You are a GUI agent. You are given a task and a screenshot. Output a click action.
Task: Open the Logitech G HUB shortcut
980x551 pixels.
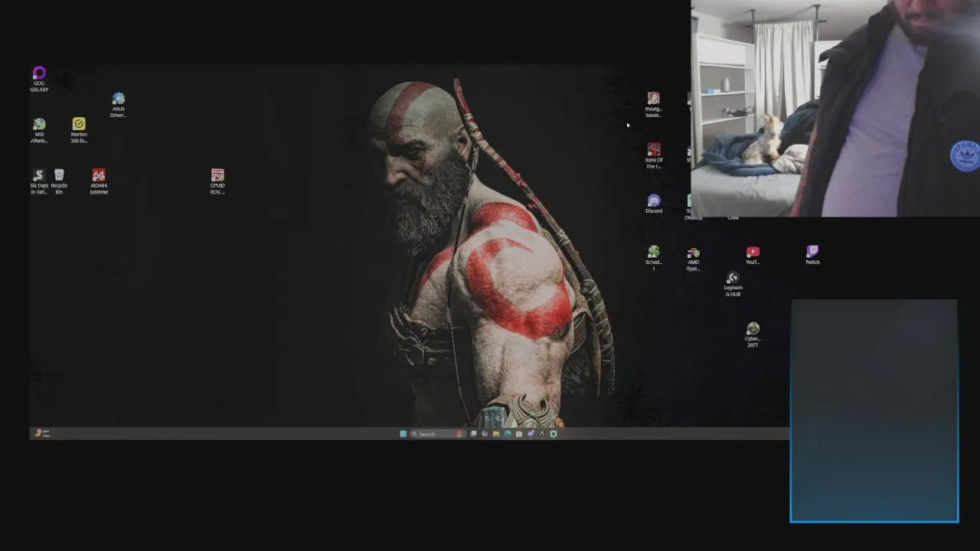point(733,284)
